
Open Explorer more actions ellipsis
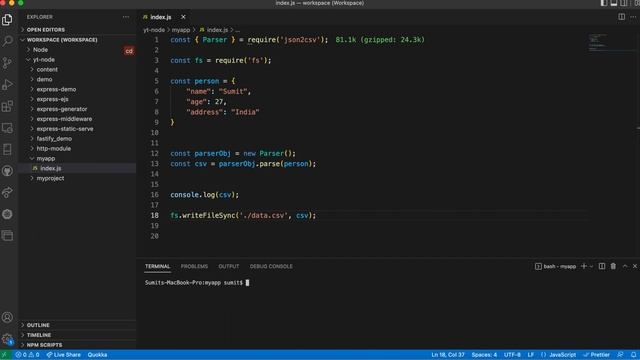pyautogui.click(x=126, y=17)
